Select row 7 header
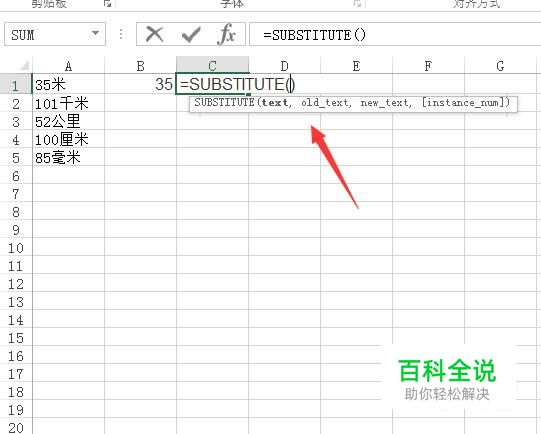Viewport: 541px width, 434px height. tap(16, 193)
